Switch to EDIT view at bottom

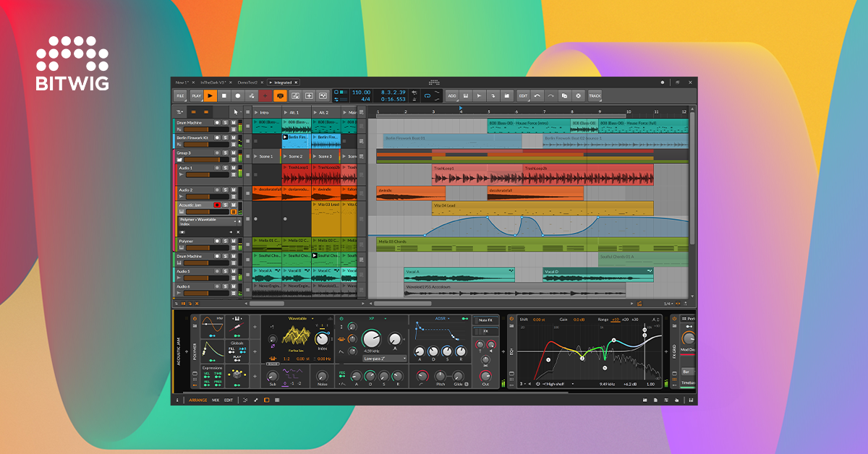click(229, 400)
